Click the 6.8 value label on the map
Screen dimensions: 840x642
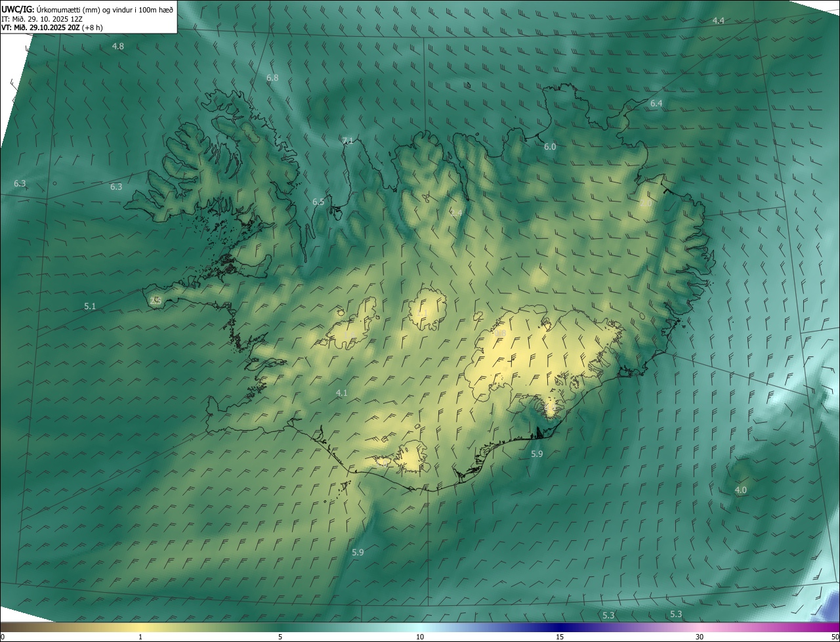272,78
